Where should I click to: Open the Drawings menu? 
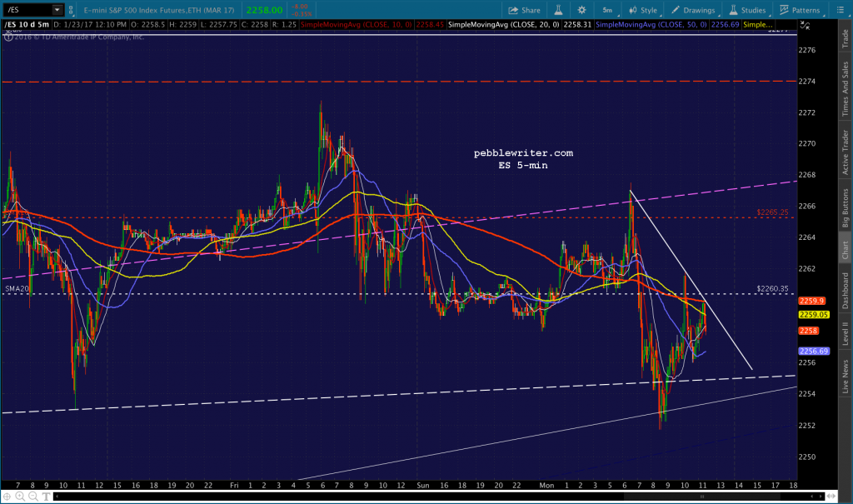(x=694, y=10)
